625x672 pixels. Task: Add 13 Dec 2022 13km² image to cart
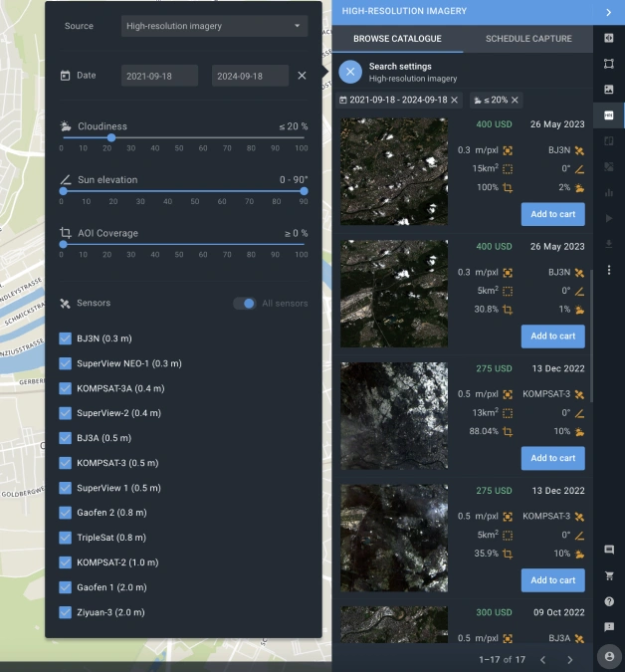tap(552, 458)
